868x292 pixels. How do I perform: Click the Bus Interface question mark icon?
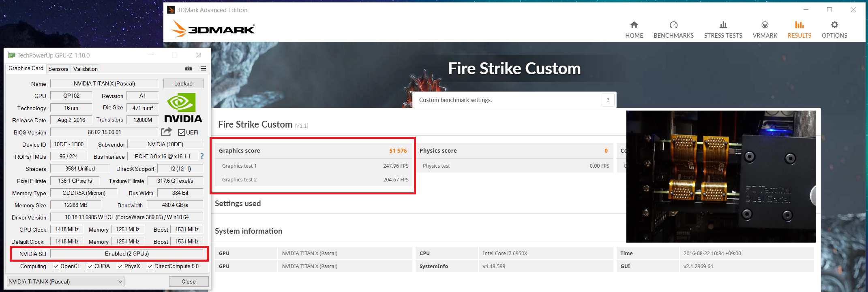pos(202,156)
